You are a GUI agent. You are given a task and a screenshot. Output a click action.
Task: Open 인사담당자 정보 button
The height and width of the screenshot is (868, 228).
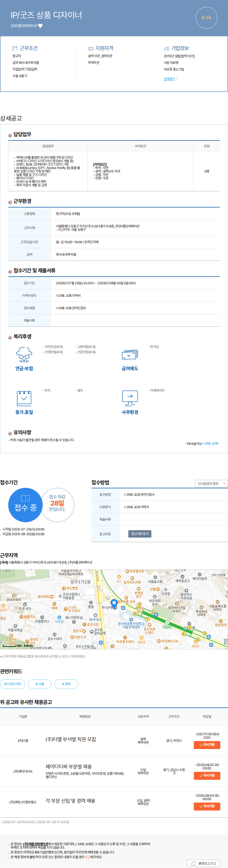pyautogui.click(x=211, y=484)
